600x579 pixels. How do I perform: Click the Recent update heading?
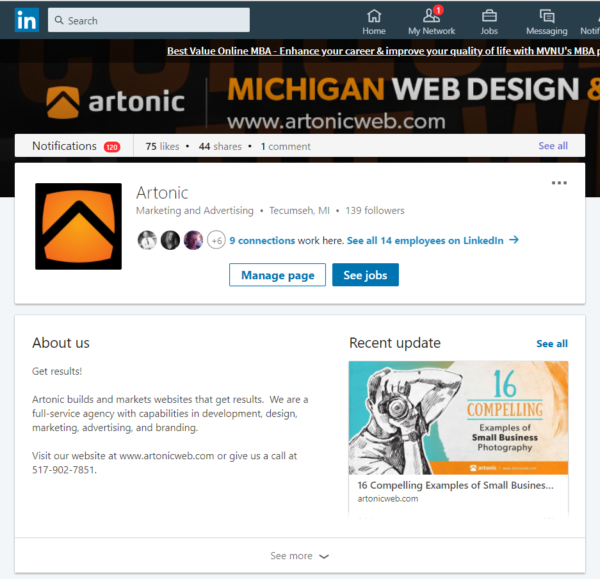point(395,343)
